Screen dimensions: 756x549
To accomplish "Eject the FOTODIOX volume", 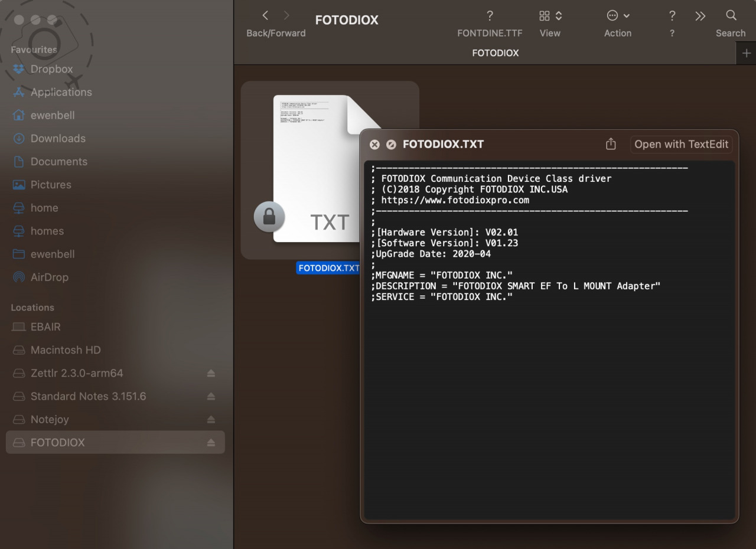I will 211,442.
